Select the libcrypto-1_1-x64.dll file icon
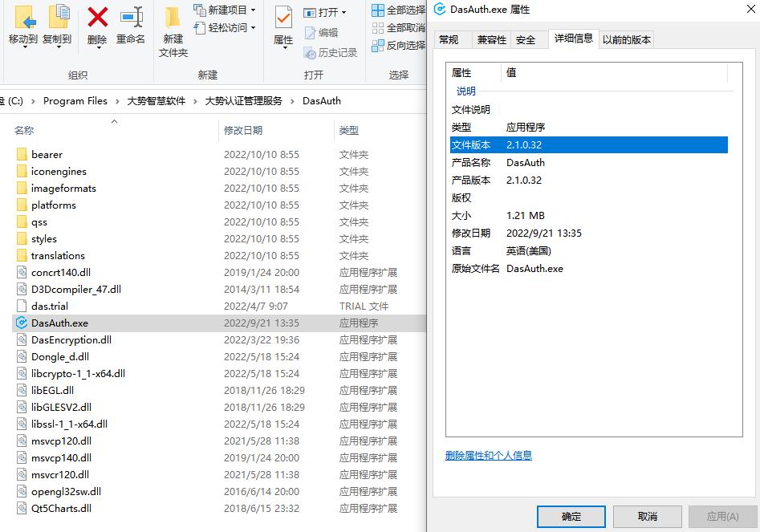The width and height of the screenshot is (760, 532). coord(22,374)
